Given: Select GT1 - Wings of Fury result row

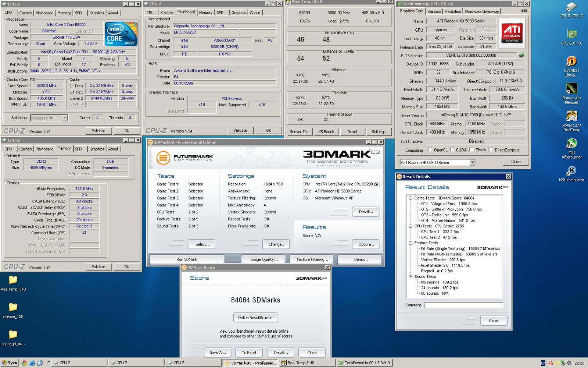Looking at the screenshot, I should [x=449, y=204].
